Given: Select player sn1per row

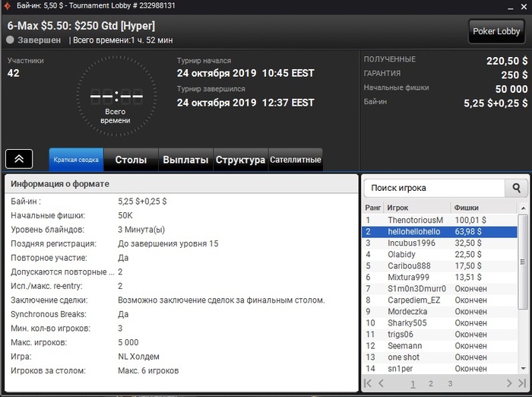Looking at the screenshot, I should click(440, 369).
